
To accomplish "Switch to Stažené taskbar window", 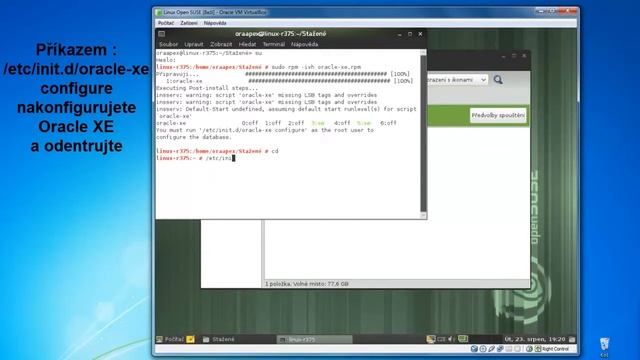I will coord(219,339).
